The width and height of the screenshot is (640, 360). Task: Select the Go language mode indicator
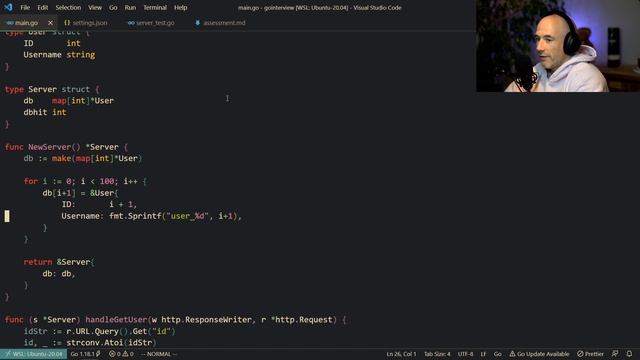pyautogui.click(x=498, y=354)
